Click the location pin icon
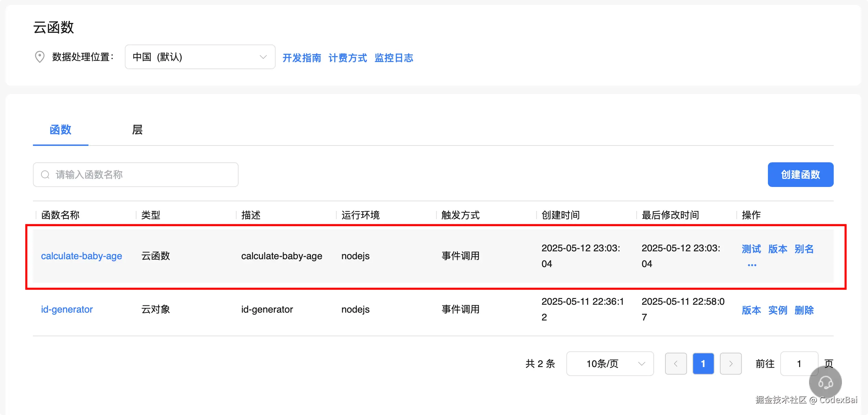The height and width of the screenshot is (415, 868). [40, 57]
